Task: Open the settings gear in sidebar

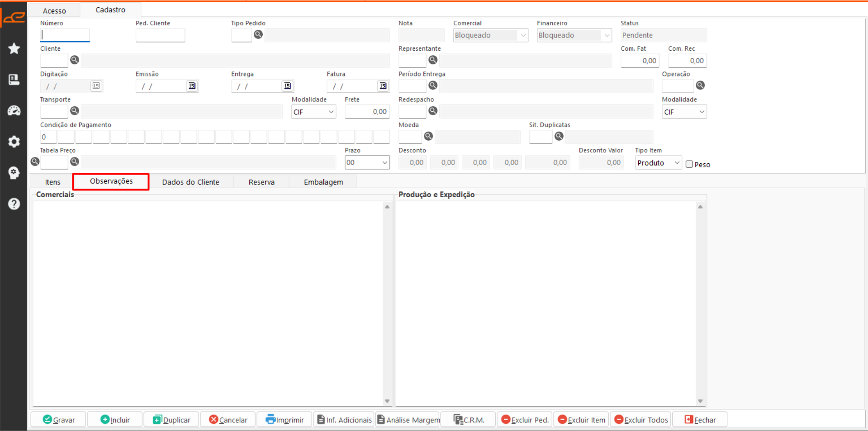Action: (14, 142)
